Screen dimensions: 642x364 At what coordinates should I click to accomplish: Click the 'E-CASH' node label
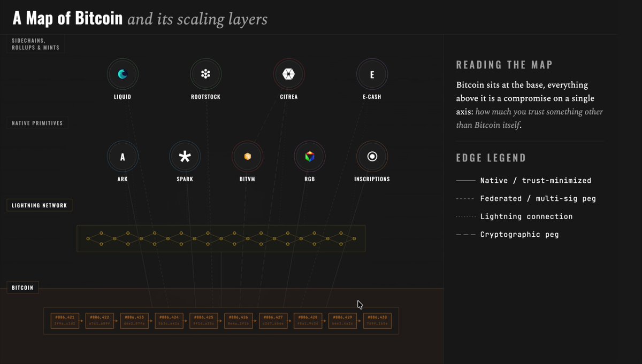tap(372, 97)
